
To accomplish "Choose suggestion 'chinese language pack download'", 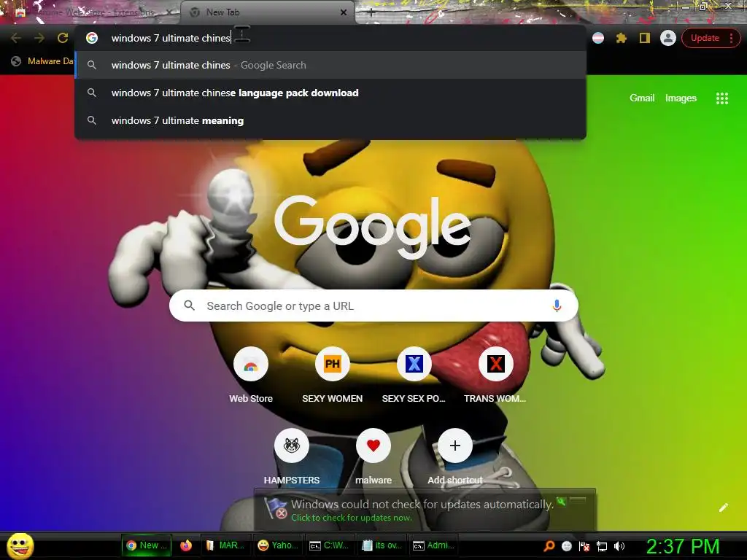I will (x=330, y=93).
